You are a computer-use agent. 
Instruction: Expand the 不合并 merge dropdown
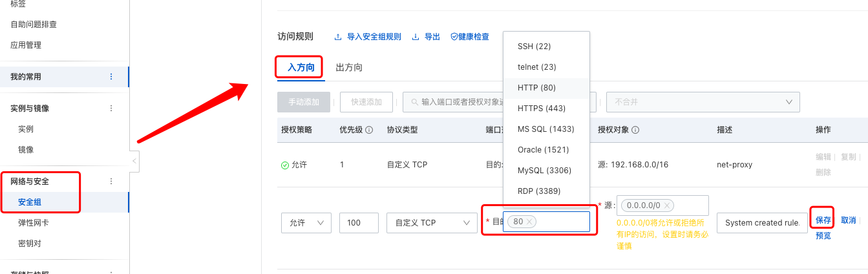click(703, 102)
